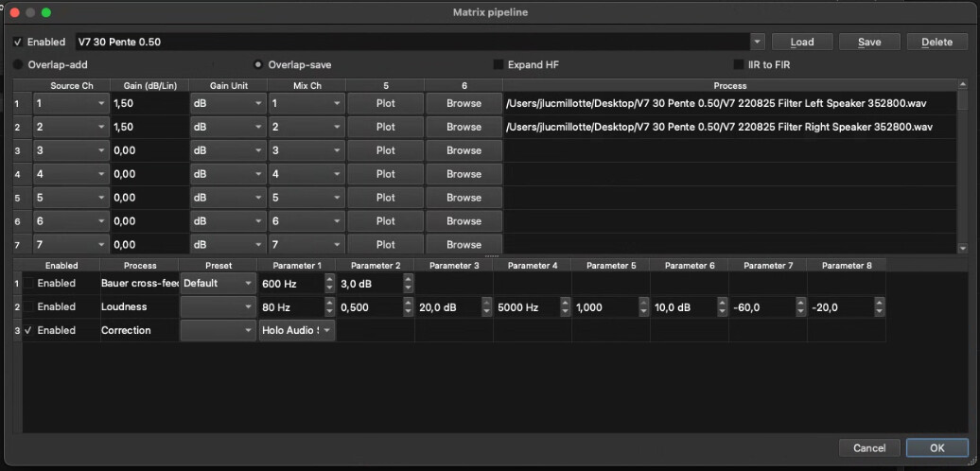980x471 pixels.
Task: Select the Overlap-add radio button
Action: [18, 65]
